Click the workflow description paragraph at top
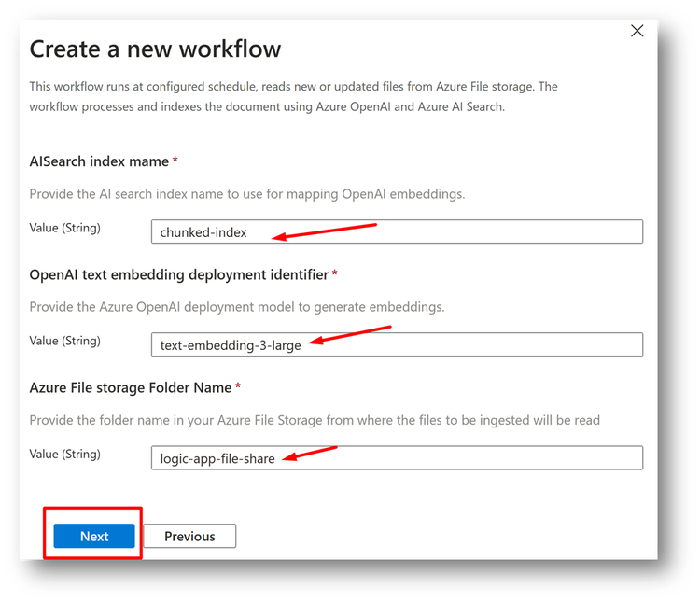The width and height of the screenshot is (700, 602). point(293,96)
